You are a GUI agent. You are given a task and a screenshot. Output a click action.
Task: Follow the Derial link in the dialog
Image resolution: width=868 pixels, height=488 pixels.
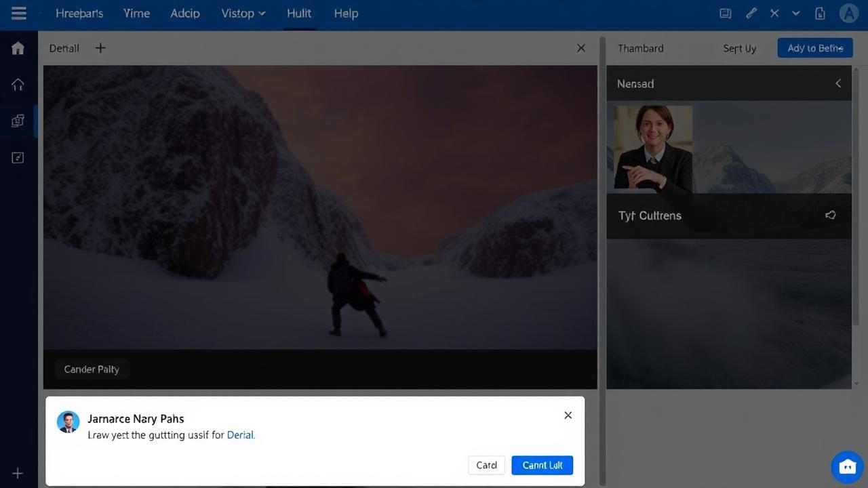241,435
